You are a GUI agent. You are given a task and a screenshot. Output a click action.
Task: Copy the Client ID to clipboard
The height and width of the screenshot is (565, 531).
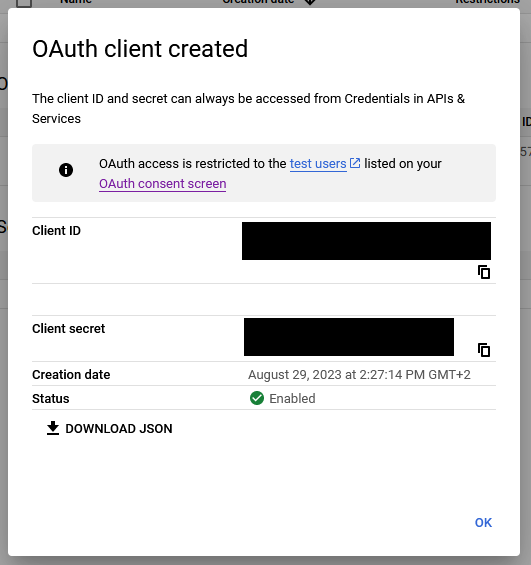pyautogui.click(x=484, y=272)
